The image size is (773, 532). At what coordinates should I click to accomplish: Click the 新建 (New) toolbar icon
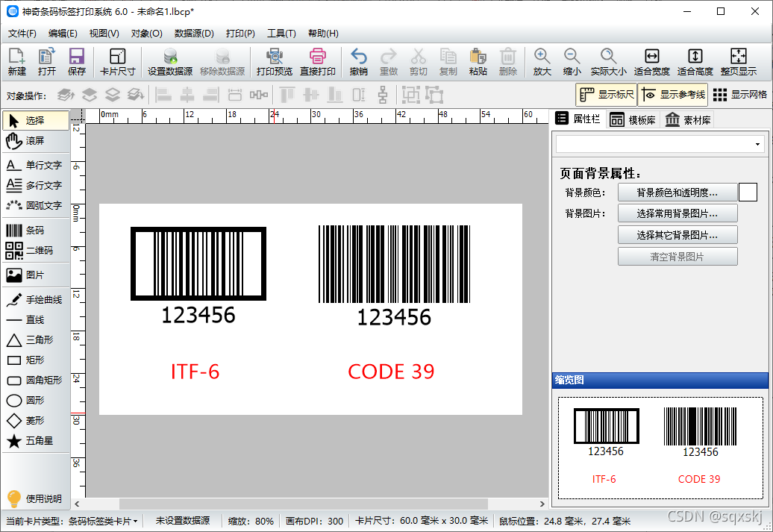pos(16,62)
